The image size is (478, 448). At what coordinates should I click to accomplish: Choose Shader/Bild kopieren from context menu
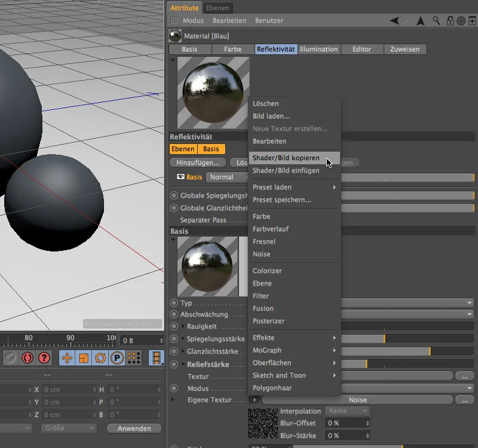(x=294, y=158)
